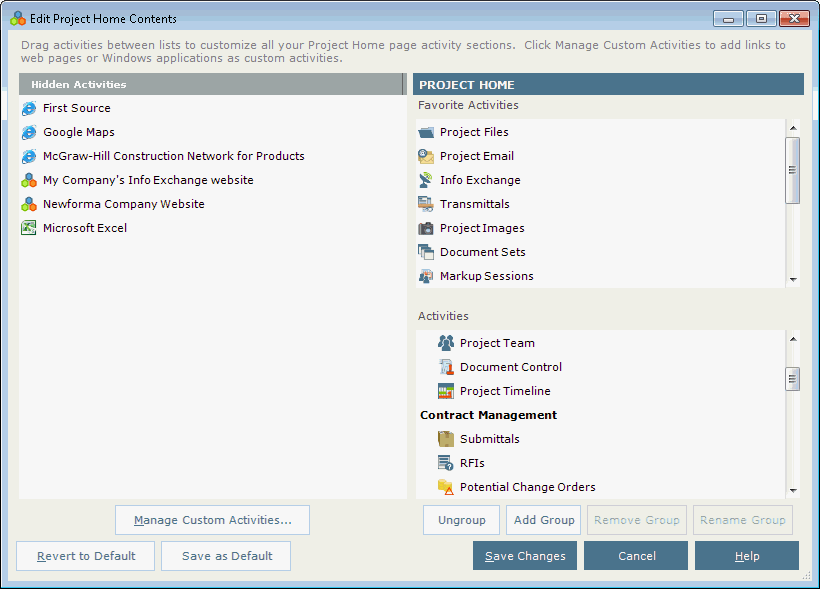Click the Project Timeline chart icon
The image size is (820, 589).
point(446,391)
